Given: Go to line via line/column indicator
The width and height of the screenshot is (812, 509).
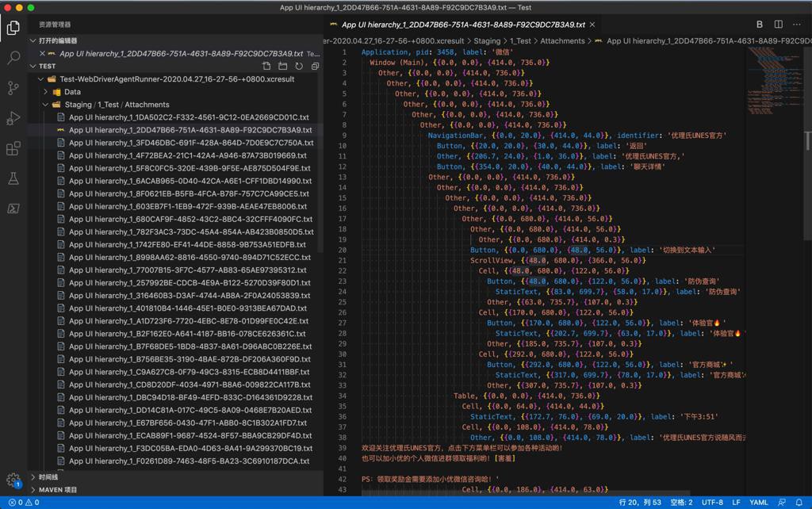Looking at the screenshot, I should 640,503.
